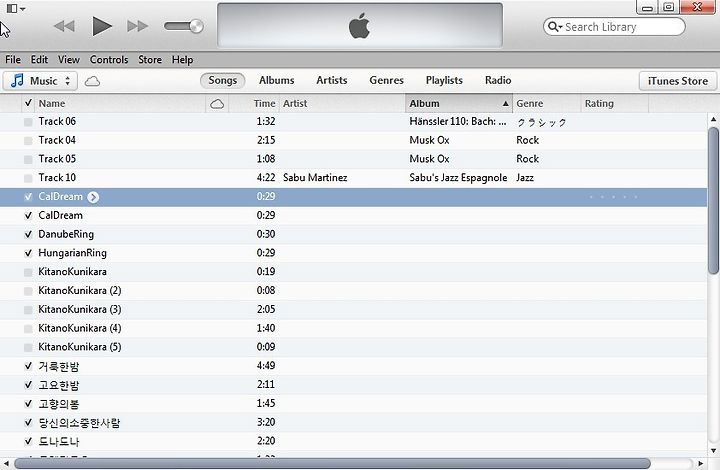Click the volume slider knob
The image size is (720, 470).
tap(196, 26)
